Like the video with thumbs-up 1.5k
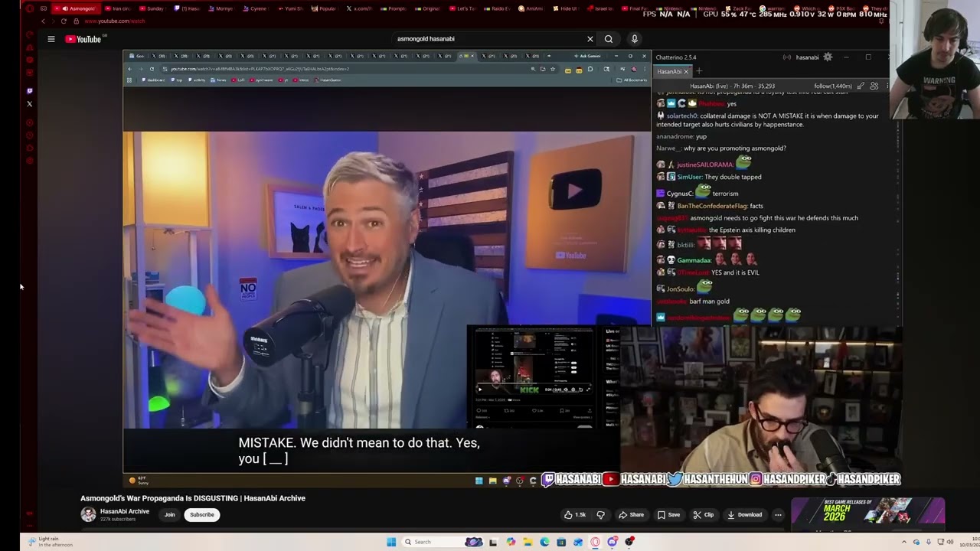The image size is (980, 551). point(576,515)
